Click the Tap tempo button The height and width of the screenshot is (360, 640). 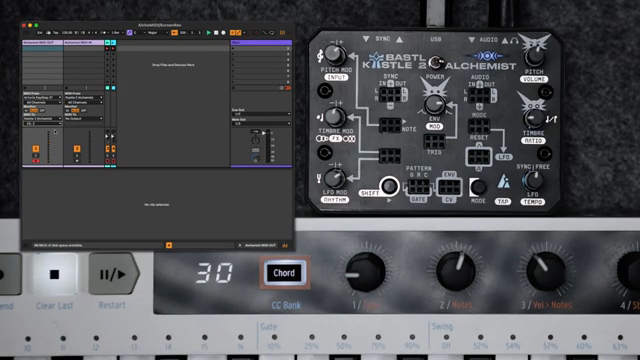(x=56, y=33)
